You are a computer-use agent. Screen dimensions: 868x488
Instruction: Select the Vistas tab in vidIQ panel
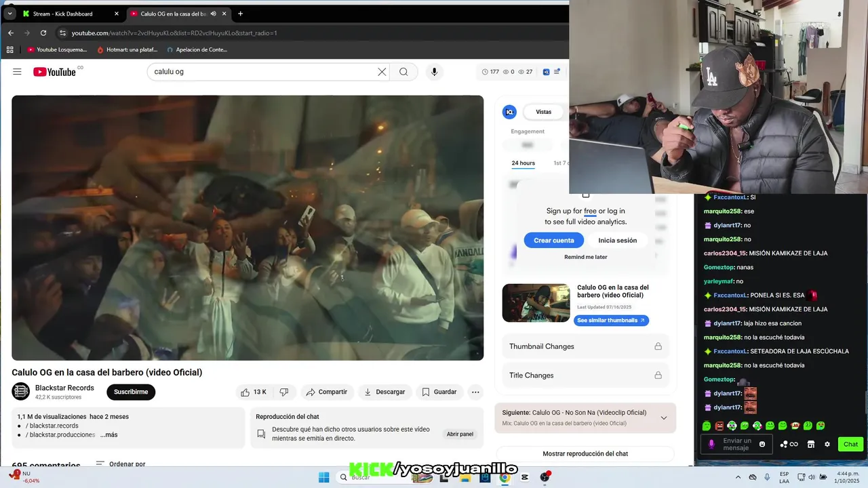[x=543, y=112]
